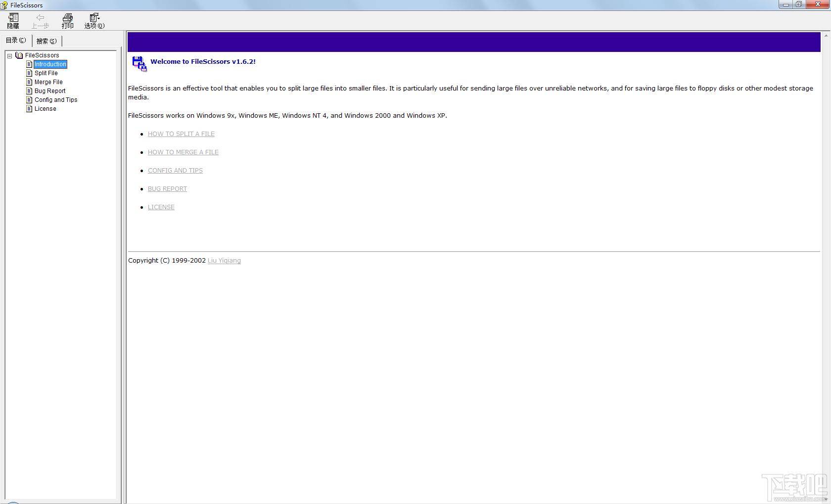The height and width of the screenshot is (504, 831).
Task: Click the Print (打印) toolbar icon
Action: (x=67, y=21)
